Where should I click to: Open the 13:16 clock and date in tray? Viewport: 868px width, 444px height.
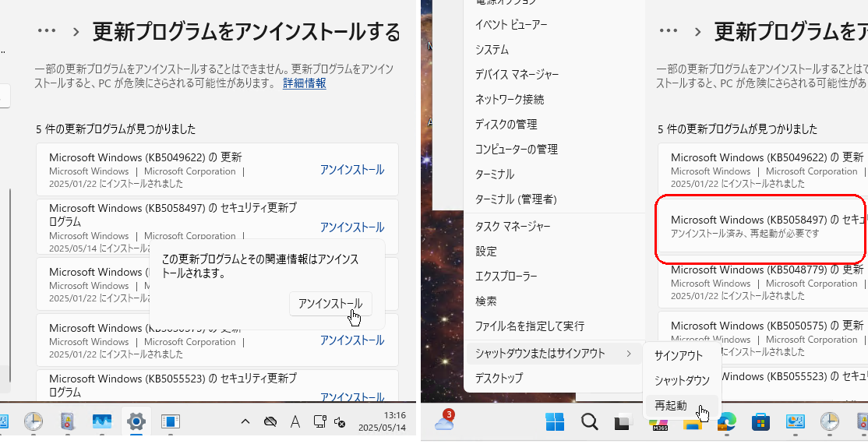pyautogui.click(x=382, y=421)
